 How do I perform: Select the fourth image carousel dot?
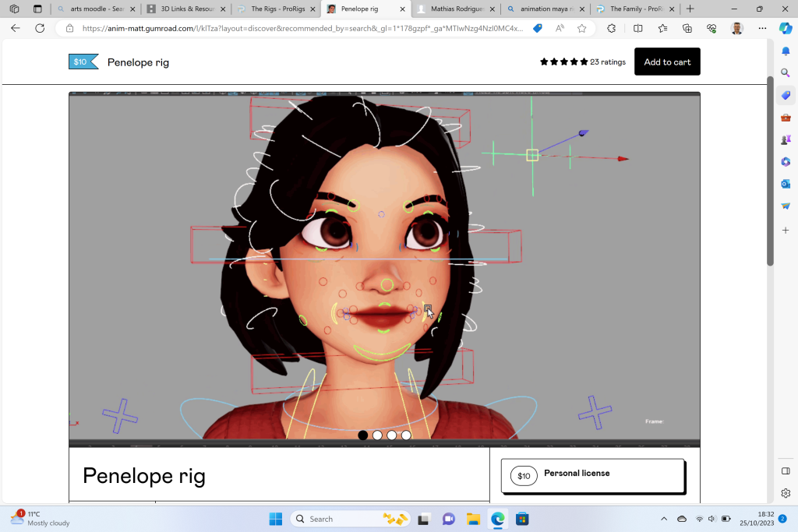(406, 435)
